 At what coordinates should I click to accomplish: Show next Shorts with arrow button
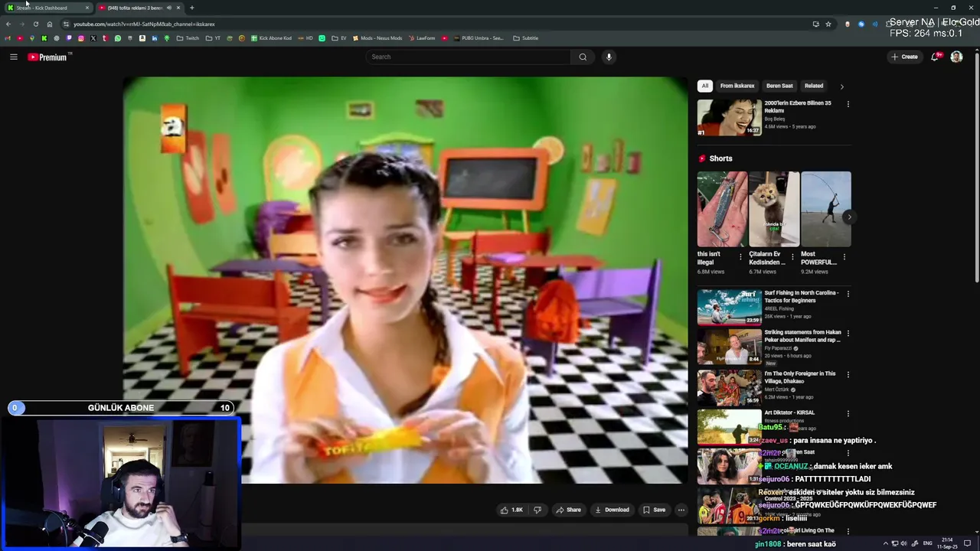point(848,217)
